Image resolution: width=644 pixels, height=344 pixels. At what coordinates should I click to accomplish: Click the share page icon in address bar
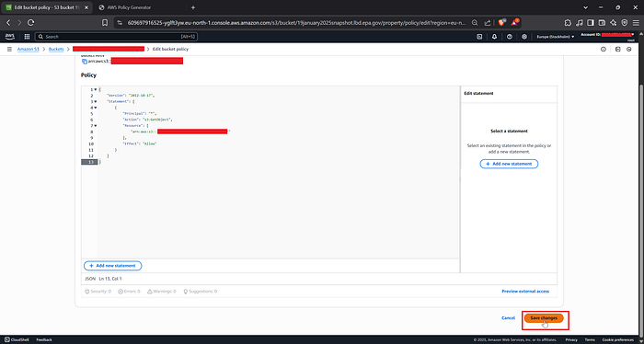tap(488, 23)
